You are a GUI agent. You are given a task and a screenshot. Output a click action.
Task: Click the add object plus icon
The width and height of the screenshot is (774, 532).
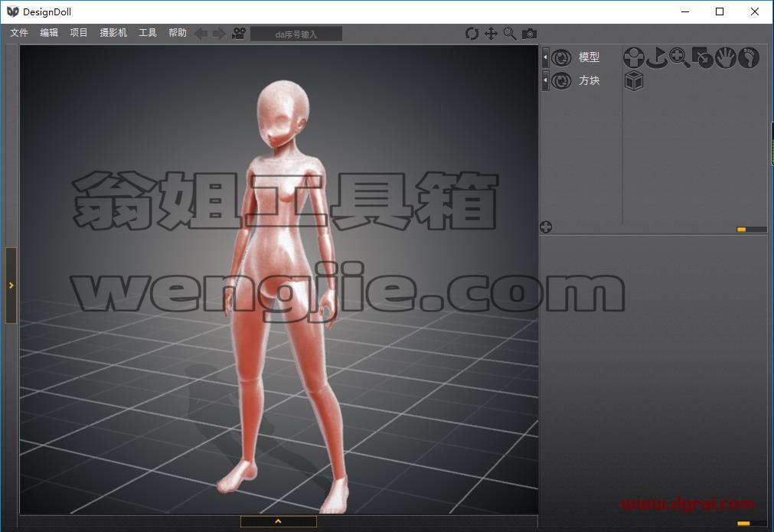pyautogui.click(x=546, y=227)
